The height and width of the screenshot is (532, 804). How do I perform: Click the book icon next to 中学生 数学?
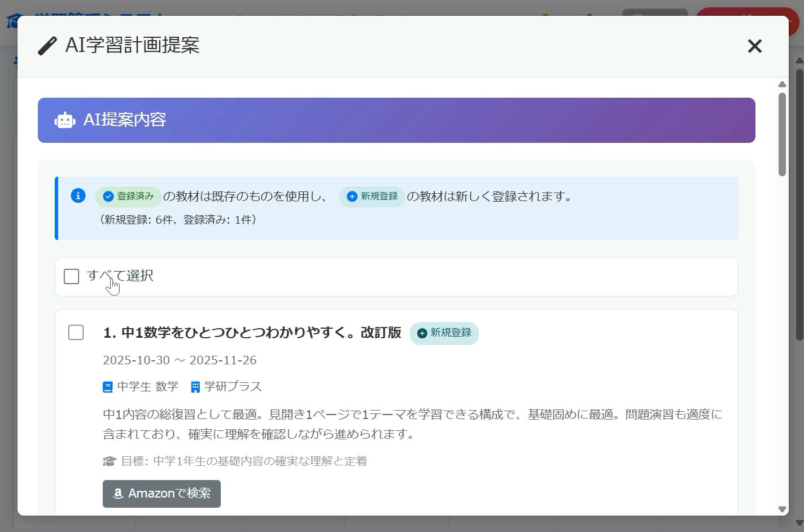(x=108, y=387)
